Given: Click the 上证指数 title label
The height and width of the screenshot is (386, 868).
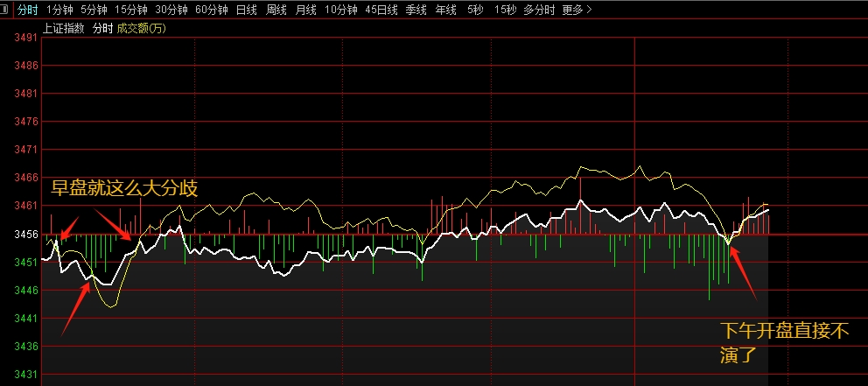Looking at the screenshot, I should 64,28.
